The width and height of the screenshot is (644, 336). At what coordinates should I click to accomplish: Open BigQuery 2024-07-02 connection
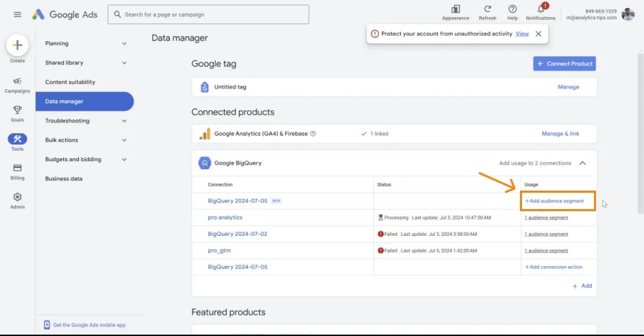pos(238,234)
